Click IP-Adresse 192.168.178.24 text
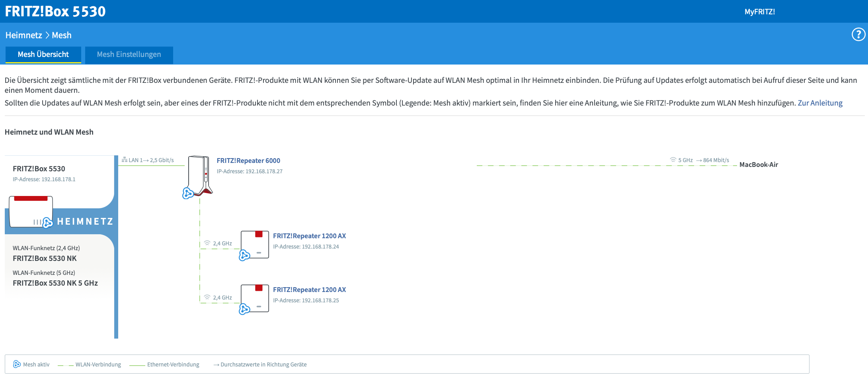Viewport: 868px width, 384px height. click(x=306, y=247)
